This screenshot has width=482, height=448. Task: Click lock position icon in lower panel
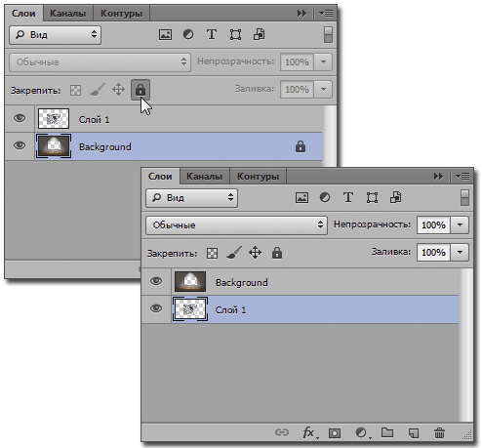(255, 253)
